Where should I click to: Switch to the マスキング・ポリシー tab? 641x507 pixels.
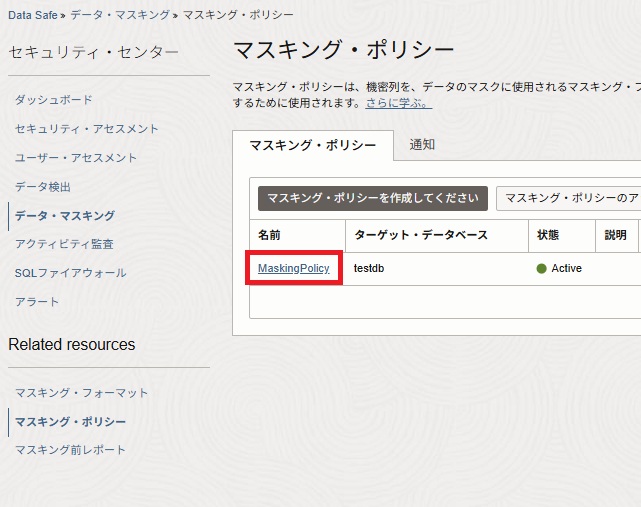click(x=313, y=145)
